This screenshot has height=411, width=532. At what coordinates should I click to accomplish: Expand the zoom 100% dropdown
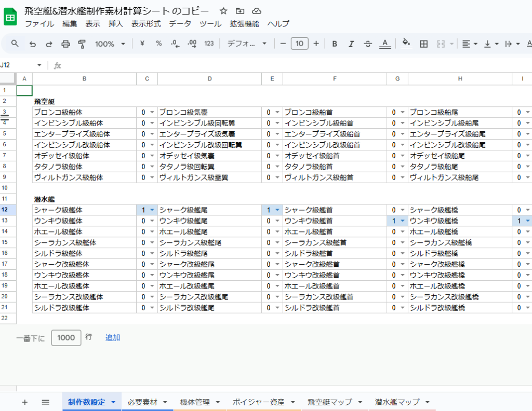pos(110,44)
